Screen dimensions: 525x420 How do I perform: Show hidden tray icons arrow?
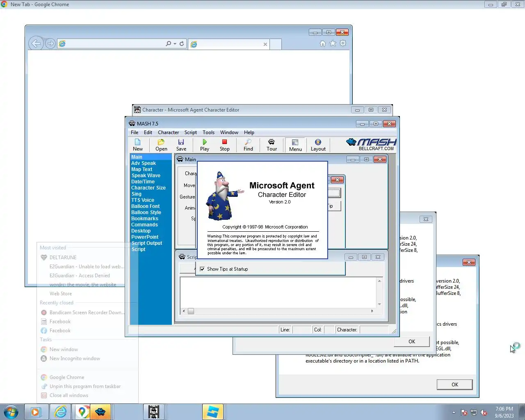[x=454, y=412]
